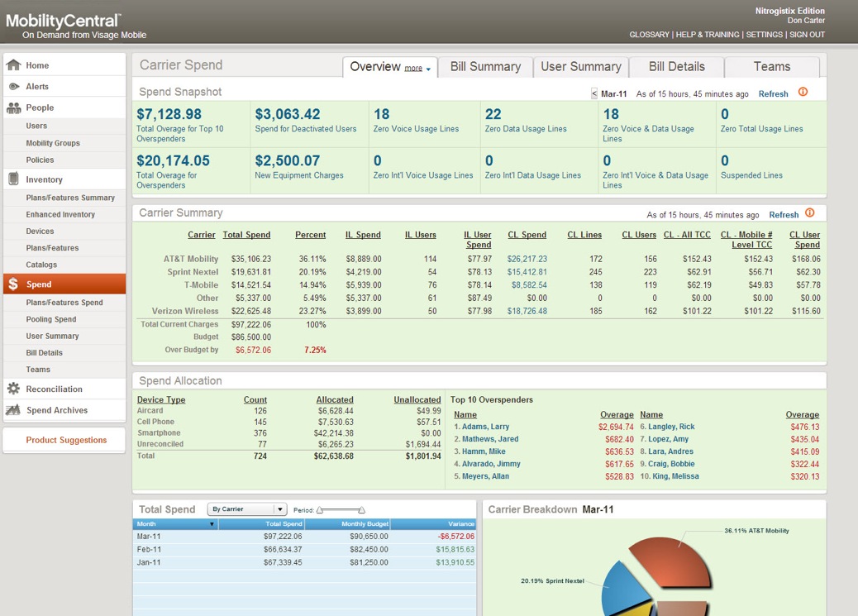Click the Inventory device icon

pyautogui.click(x=13, y=179)
